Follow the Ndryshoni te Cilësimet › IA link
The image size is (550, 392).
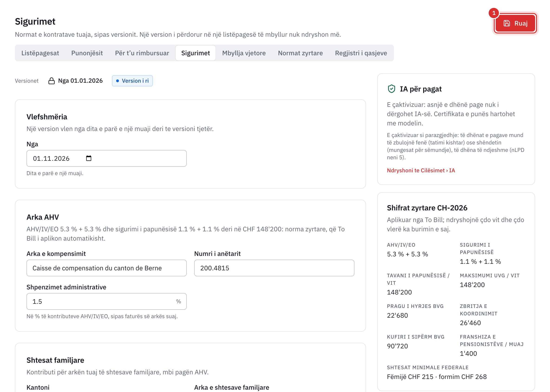421,170
